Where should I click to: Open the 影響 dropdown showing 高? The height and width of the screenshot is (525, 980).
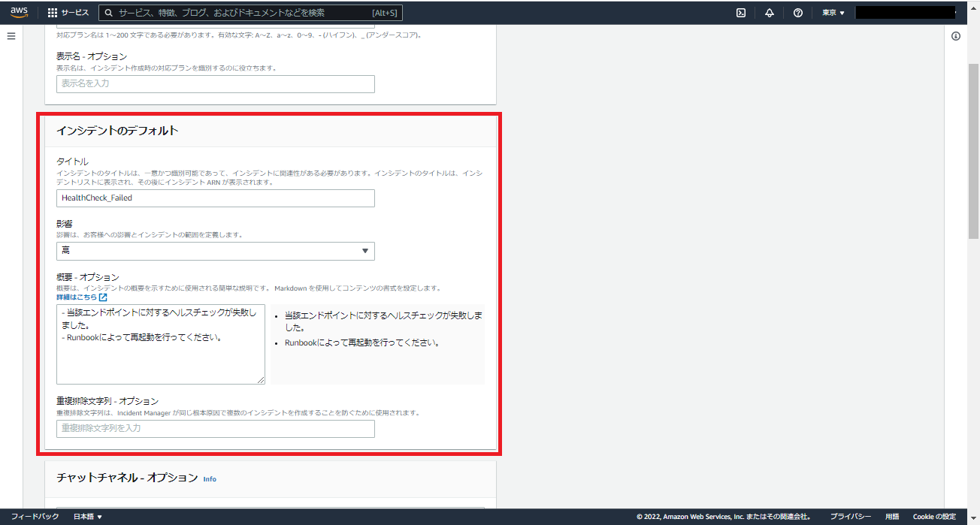216,251
